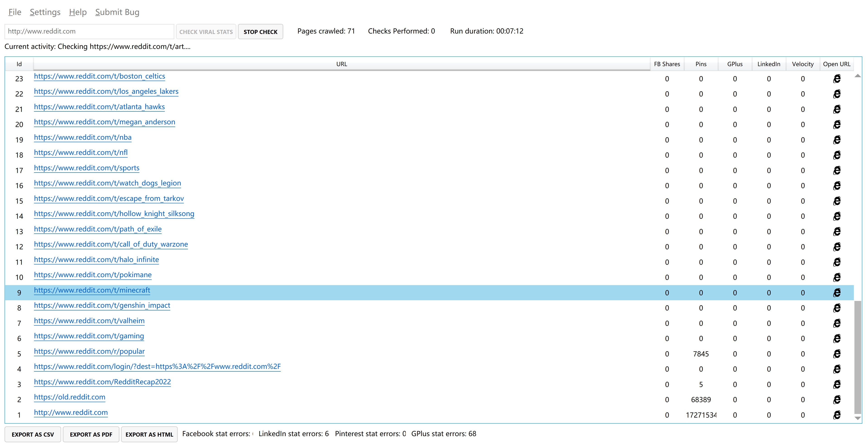This screenshot has width=868, height=447.
Task: Open r/popular row browser icon
Action: [837, 354]
